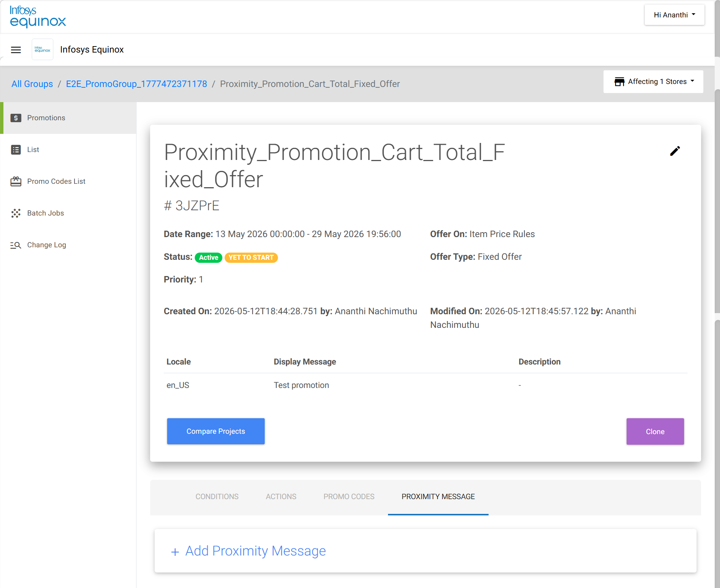The width and height of the screenshot is (720, 588).
Task: Click the List icon in sidebar
Action: pyautogui.click(x=16, y=150)
